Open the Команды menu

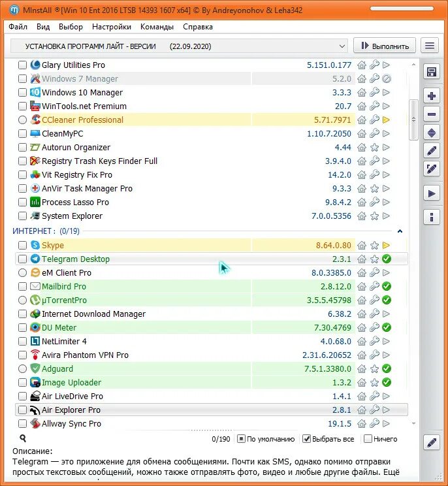tap(157, 27)
